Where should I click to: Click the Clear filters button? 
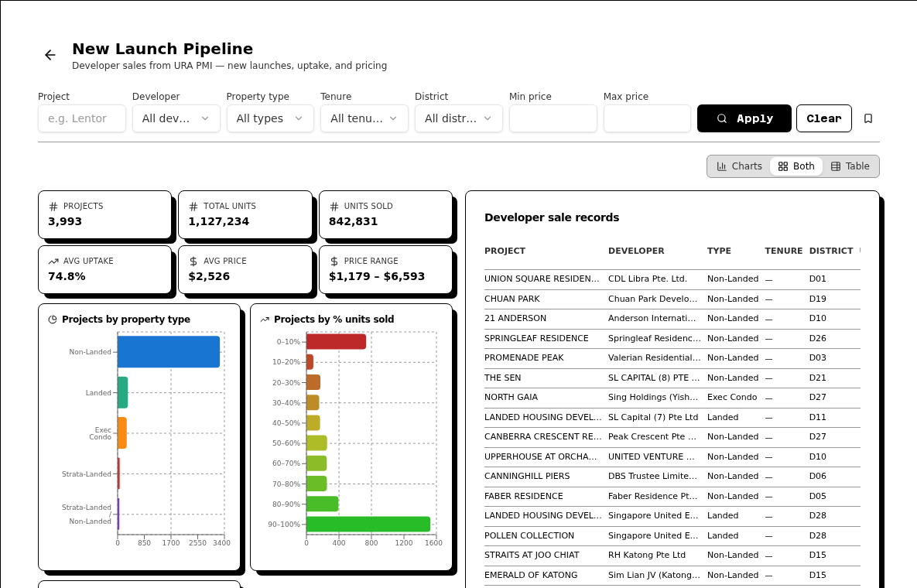(824, 118)
